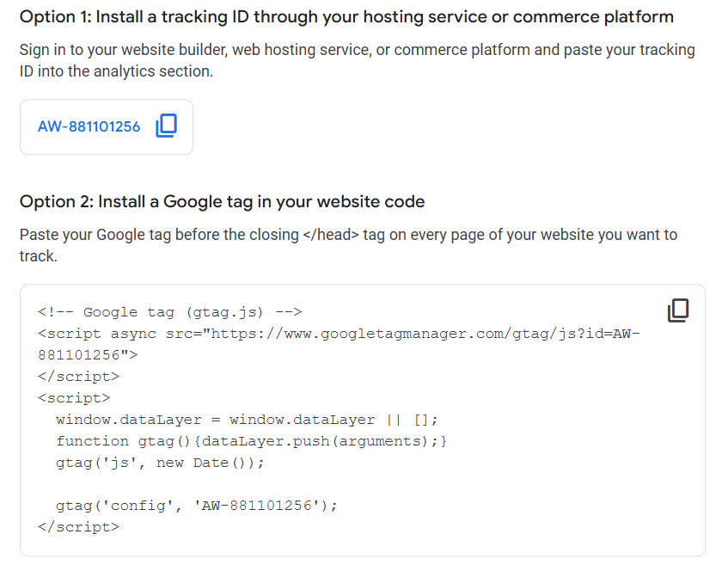Click the gtag('js', new Date()) line

click(x=160, y=463)
